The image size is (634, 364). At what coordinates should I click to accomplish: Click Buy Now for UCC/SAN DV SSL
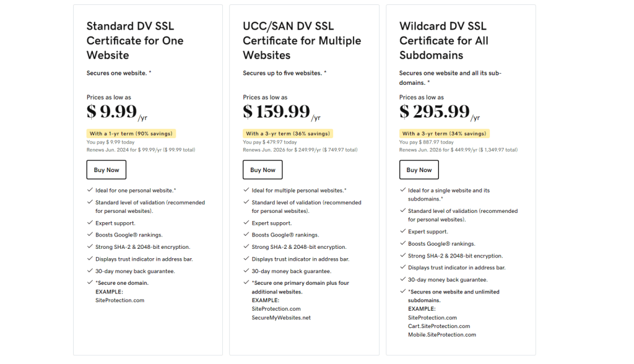[263, 170]
